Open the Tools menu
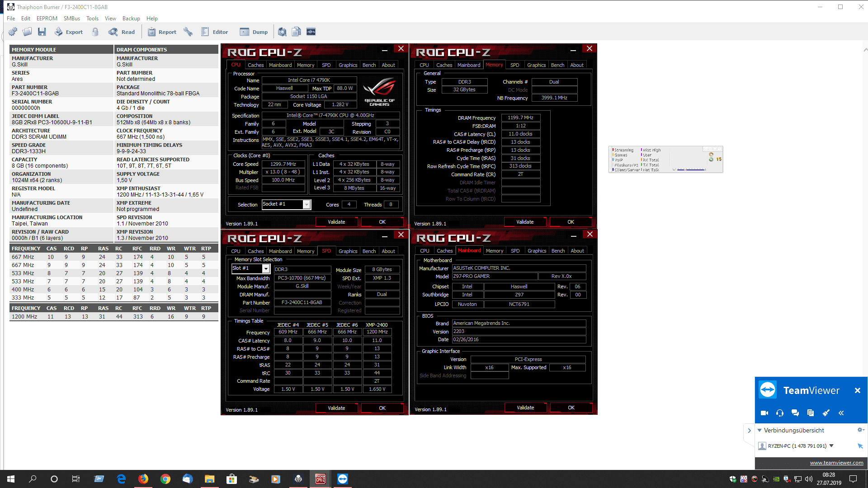Viewport: 868px width, 488px height. point(92,19)
